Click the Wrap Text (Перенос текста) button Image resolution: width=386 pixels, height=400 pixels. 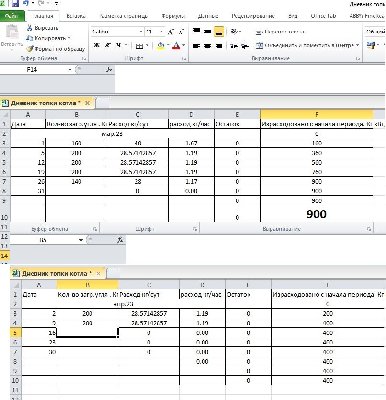click(x=280, y=32)
